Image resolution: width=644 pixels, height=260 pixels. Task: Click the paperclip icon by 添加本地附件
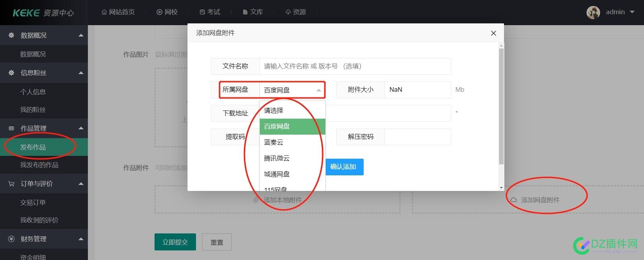click(256, 200)
